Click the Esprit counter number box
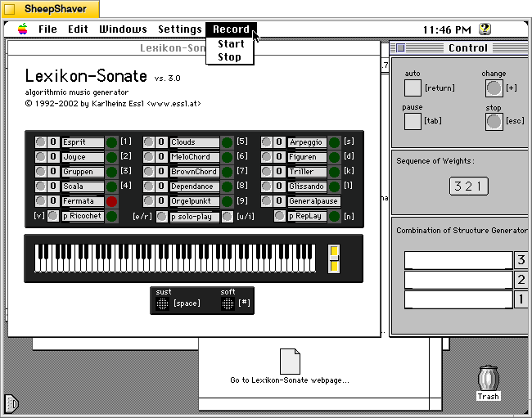Viewport: 532px width, 418px height. coord(53,142)
